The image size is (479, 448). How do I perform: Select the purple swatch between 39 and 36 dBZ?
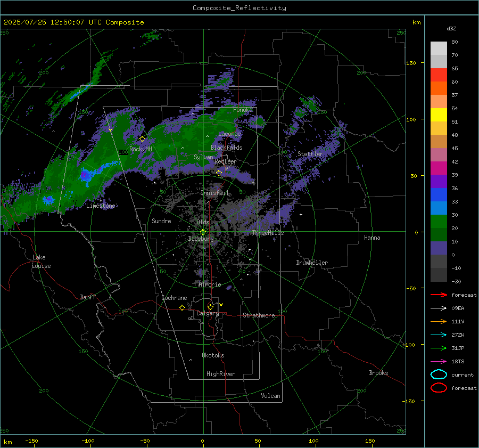(x=439, y=182)
